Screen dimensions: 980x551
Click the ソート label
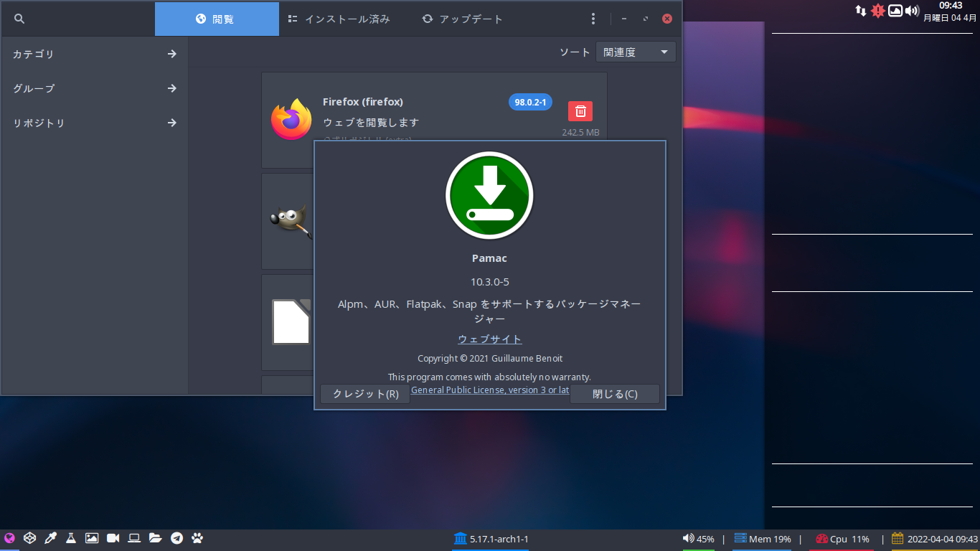[575, 52]
